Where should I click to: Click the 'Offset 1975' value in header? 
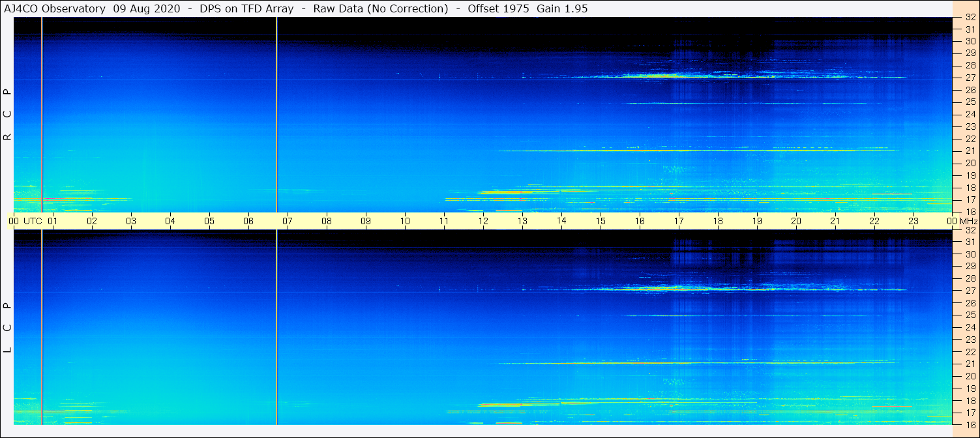(498, 8)
